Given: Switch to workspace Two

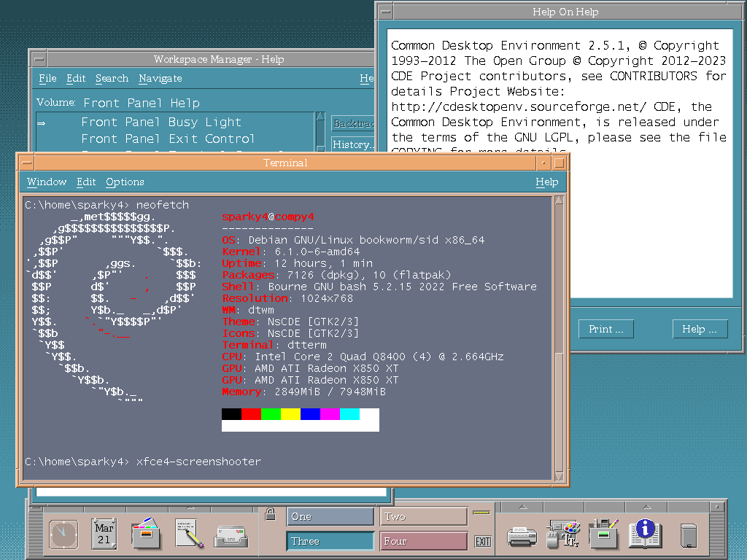Looking at the screenshot, I should (424, 516).
